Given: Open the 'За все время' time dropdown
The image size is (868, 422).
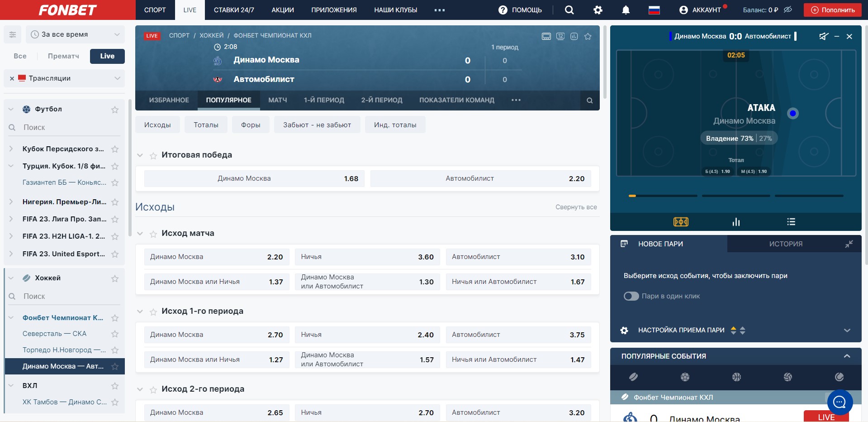Looking at the screenshot, I should click(x=75, y=34).
